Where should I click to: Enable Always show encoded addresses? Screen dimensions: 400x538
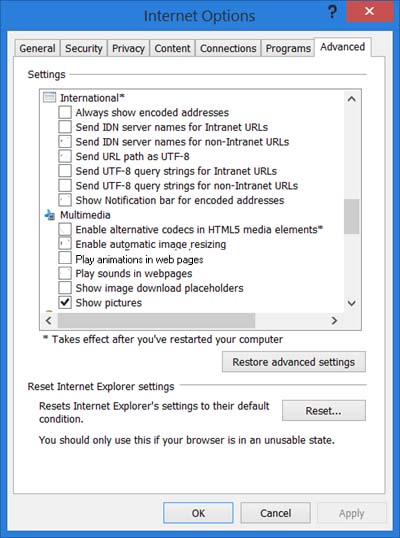[x=65, y=112]
